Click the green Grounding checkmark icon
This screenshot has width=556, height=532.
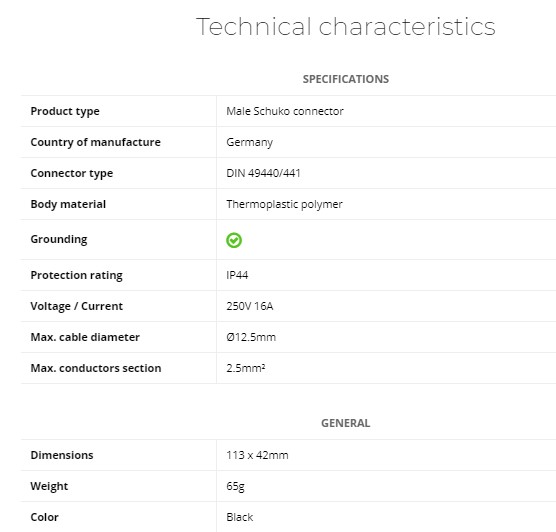pyautogui.click(x=234, y=240)
